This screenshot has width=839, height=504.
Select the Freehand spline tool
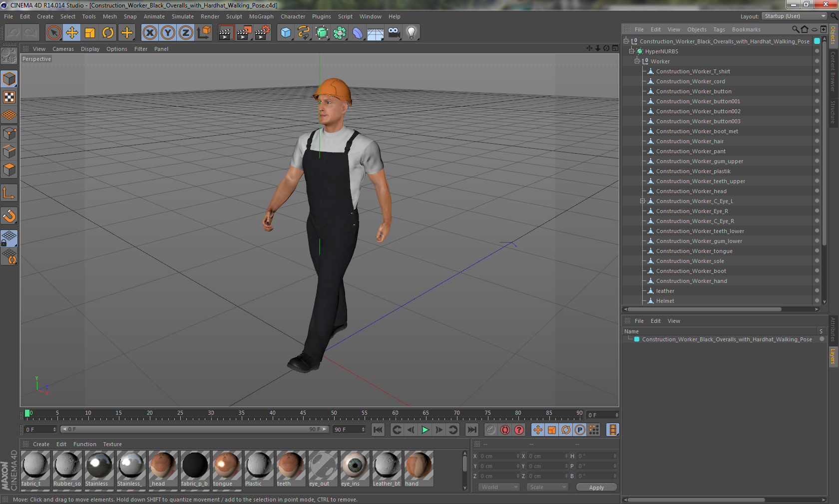(x=304, y=32)
